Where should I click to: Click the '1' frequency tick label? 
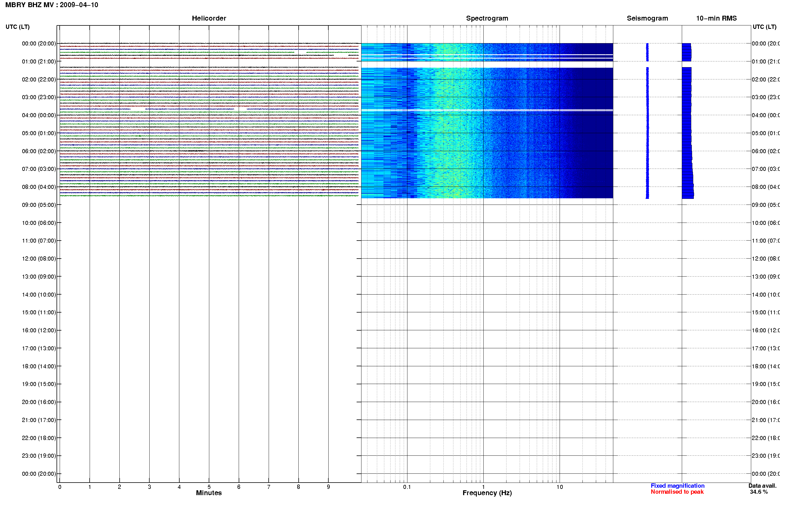(483, 487)
